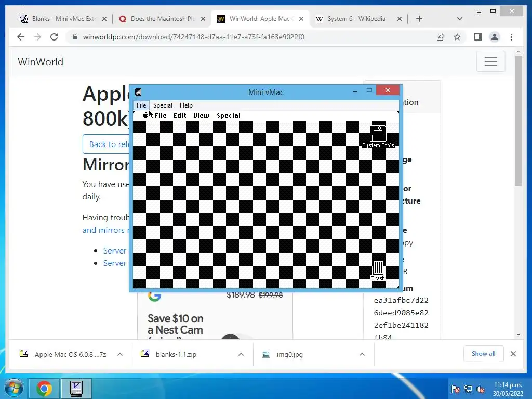Open the emulated Mac File menu
Image resolution: width=532 pixels, height=399 pixels.
click(x=161, y=116)
